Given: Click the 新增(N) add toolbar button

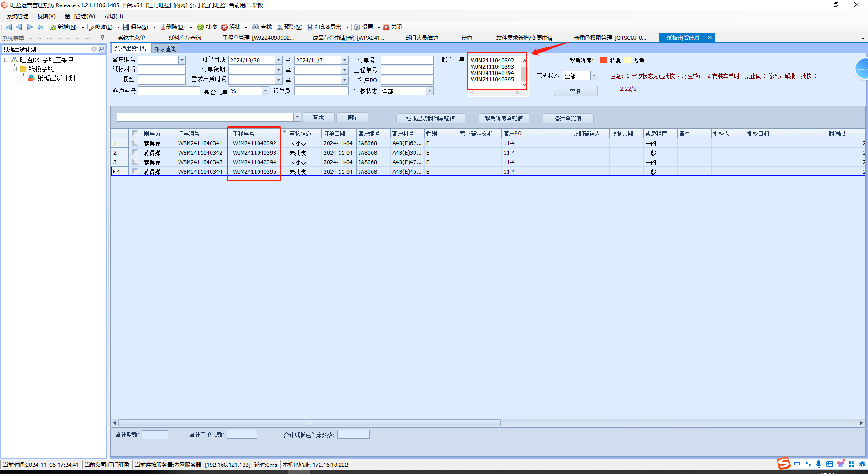Looking at the screenshot, I should pyautogui.click(x=63, y=27).
